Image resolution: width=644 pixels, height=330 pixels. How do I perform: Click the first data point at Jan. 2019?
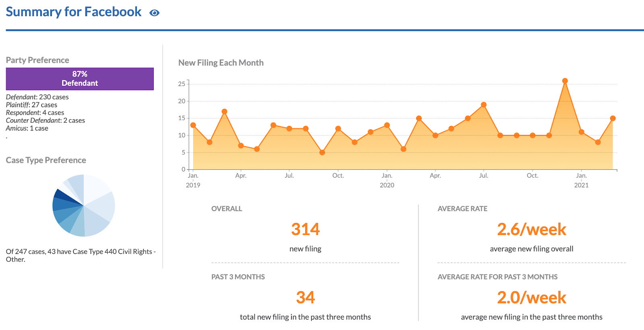(x=193, y=125)
